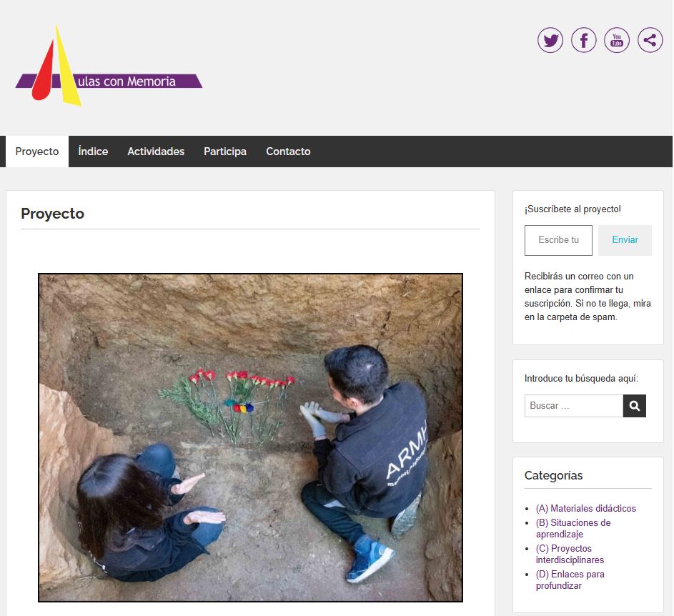Open category (D) Enlaces para profundizar
Screen dimensions: 674x616
pos(570,580)
